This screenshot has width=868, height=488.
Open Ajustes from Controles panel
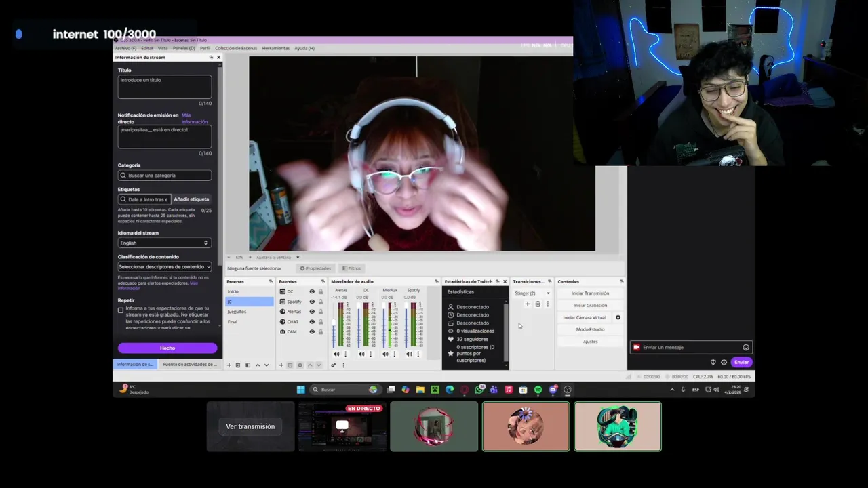(590, 342)
